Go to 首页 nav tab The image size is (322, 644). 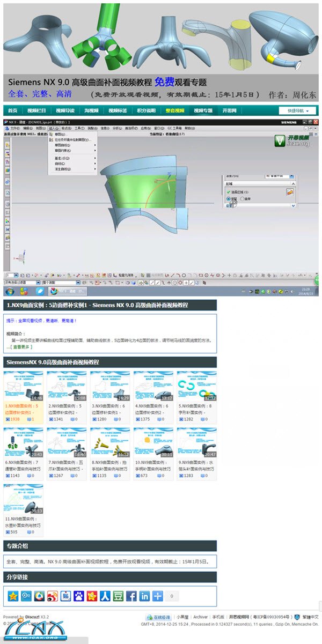[12, 110]
